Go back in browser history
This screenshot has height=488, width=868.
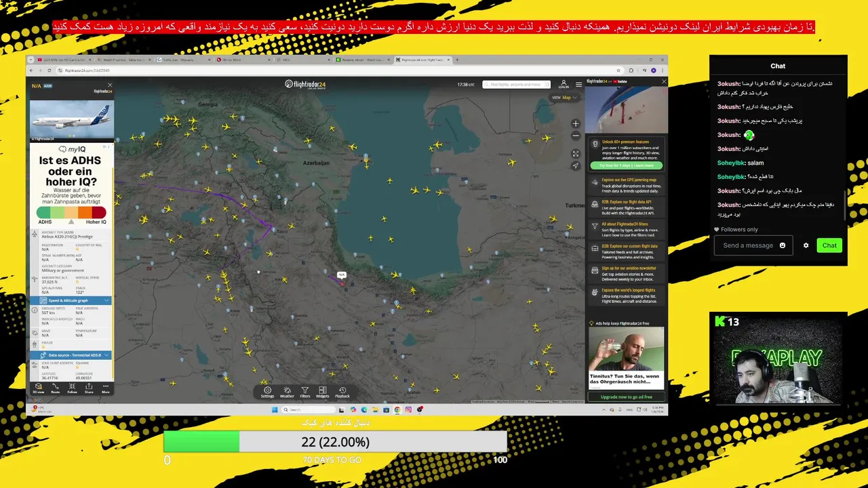pyautogui.click(x=33, y=70)
